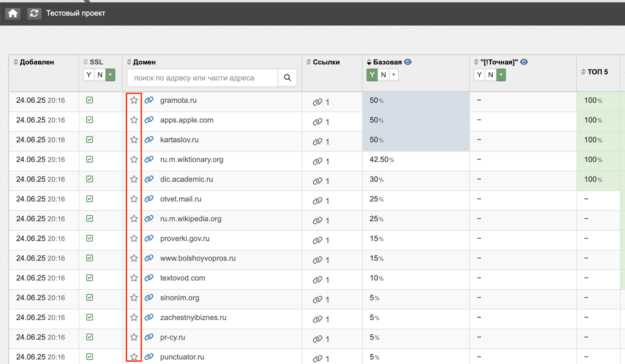Screen dimensions: 625x364
Task: Open the apps.apple.com domain link
Action: 187,120
